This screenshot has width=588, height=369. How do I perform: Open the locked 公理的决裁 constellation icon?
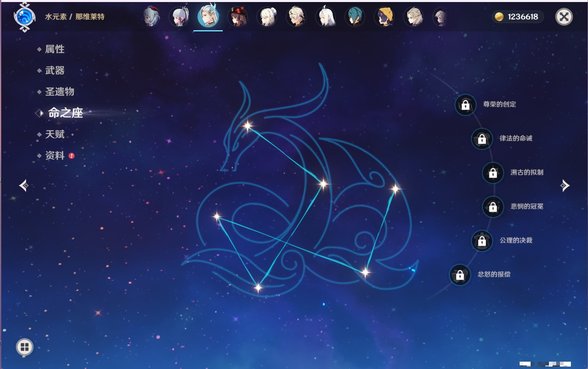click(x=482, y=241)
